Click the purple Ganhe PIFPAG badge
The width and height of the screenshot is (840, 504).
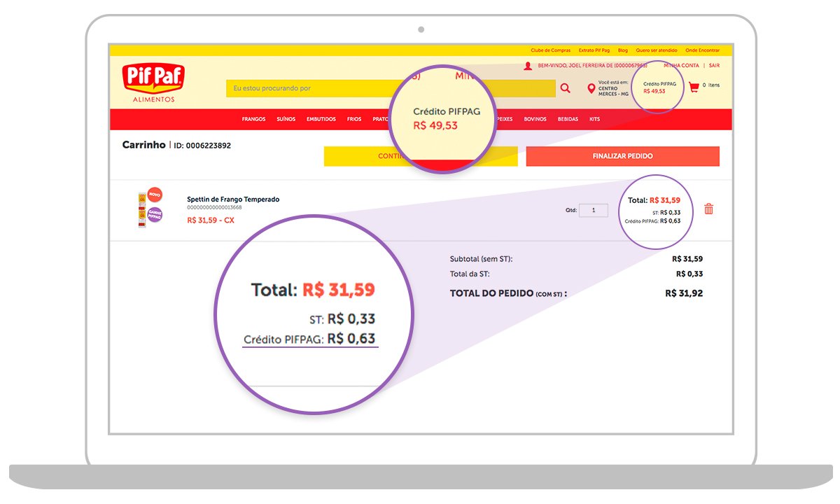pos(155,216)
